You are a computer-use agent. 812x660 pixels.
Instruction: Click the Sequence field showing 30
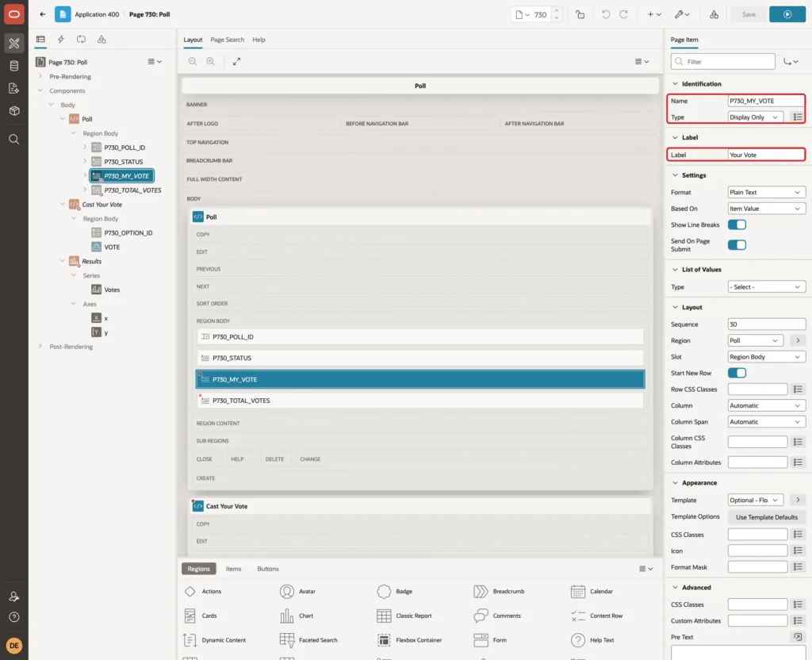pos(767,324)
